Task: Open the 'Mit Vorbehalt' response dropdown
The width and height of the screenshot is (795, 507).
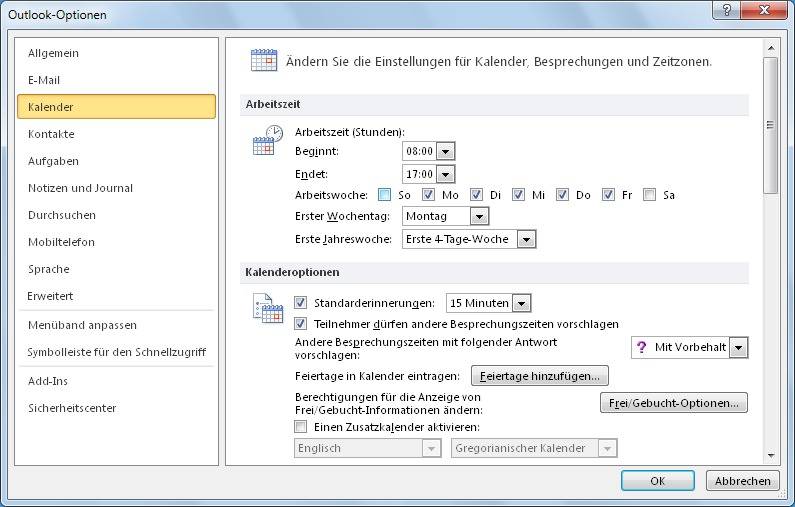Action: point(739,348)
